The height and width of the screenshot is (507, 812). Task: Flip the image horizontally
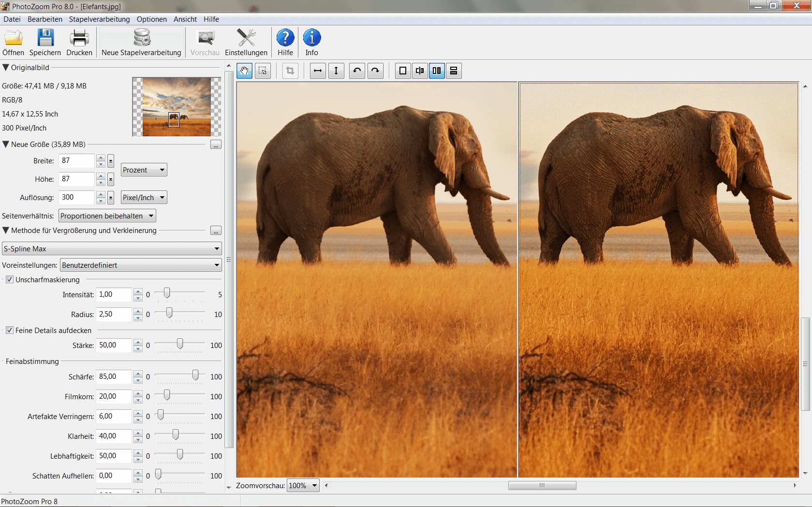(317, 71)
